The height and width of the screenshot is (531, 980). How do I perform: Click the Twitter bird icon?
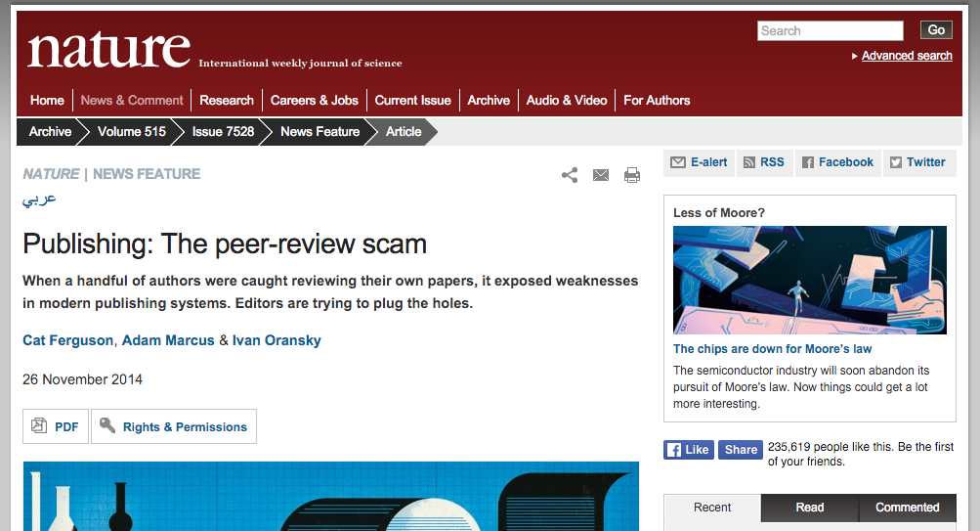tap(896, 162)
